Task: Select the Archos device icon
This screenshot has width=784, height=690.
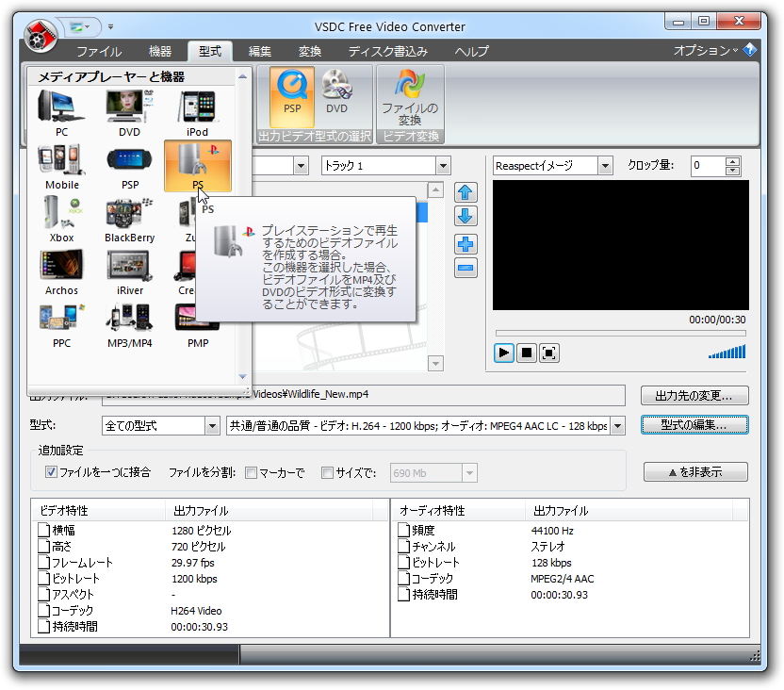Action: coord(61,272)
